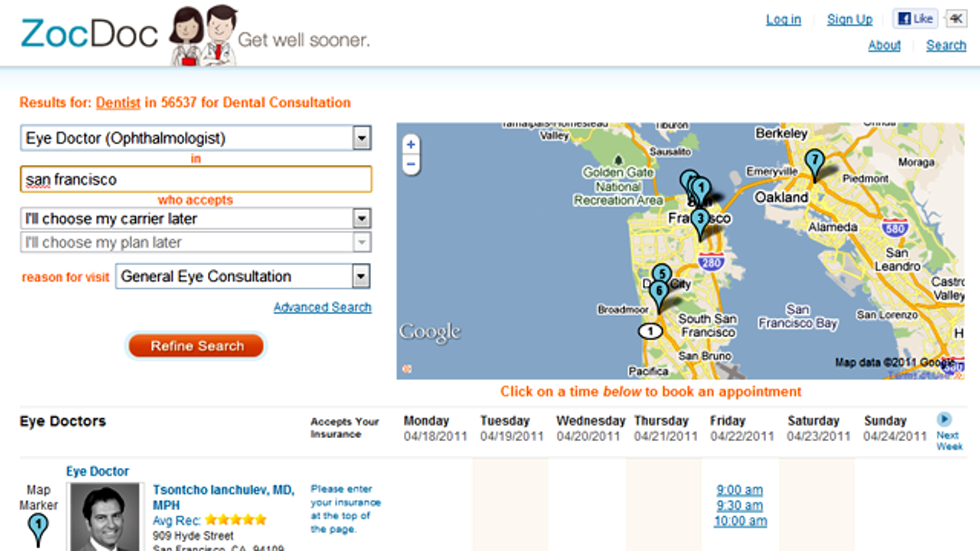The width and height of the screenshot is (980, 551).
Task: Click map zoom in plus button
Action: [411, 144]
